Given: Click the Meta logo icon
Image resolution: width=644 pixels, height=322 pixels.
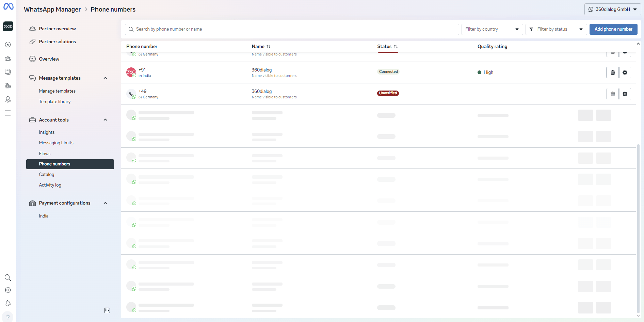Looking at the screenshot, I should [x=8, y=6].
